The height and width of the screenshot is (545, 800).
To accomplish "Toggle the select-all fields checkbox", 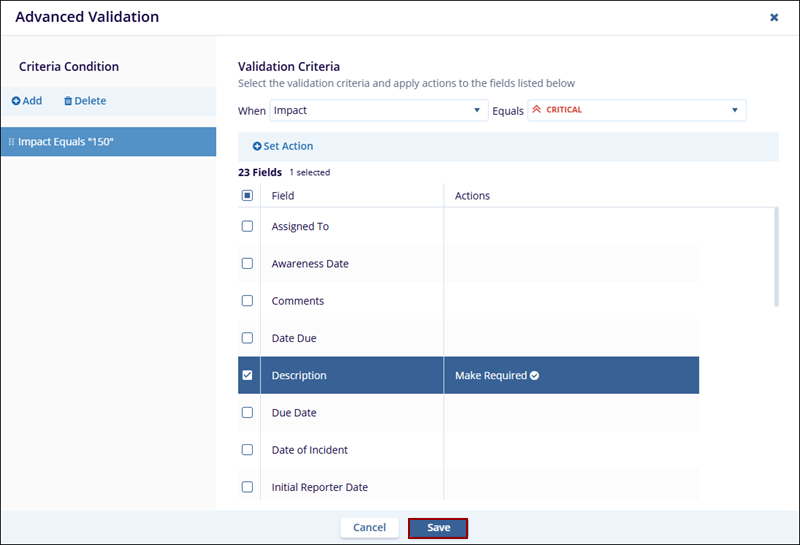I will point(248,196).
